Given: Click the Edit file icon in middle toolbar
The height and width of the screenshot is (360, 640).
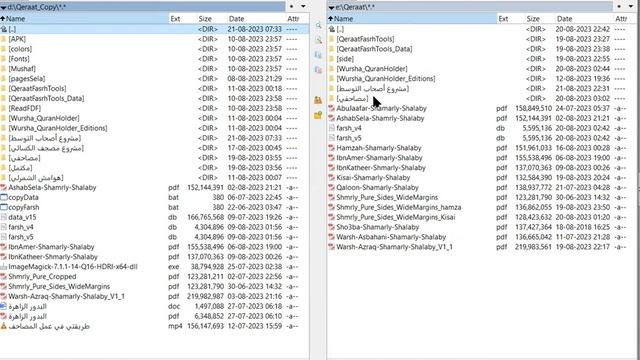Looking at the screenshot, I should pos(318,40).
